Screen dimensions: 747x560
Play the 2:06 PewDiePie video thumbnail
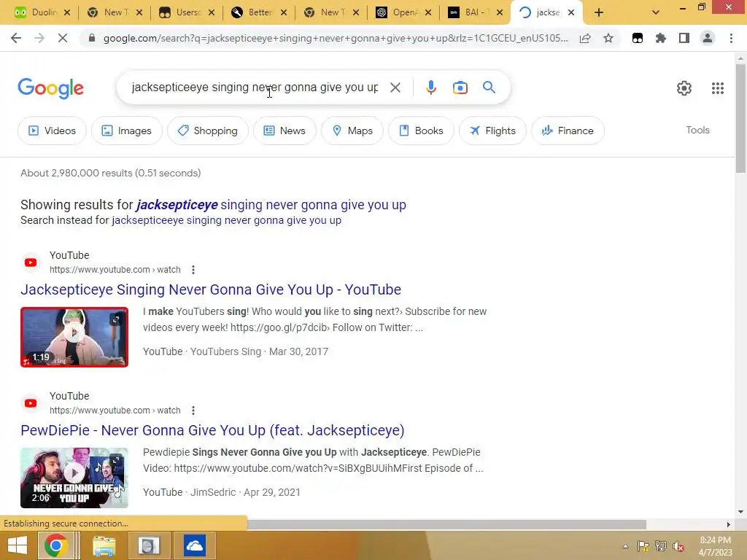[x=74, y=478]
